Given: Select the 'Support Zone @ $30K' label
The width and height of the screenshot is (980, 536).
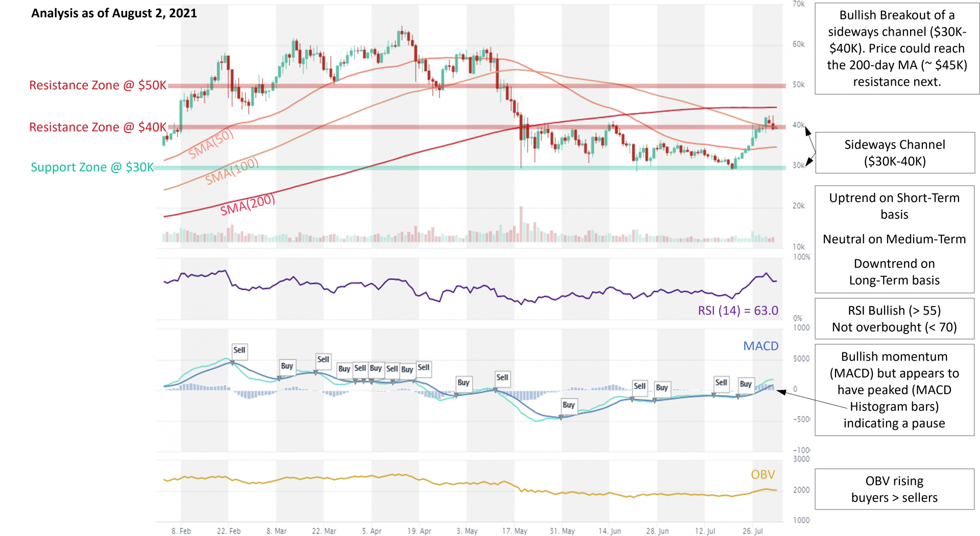Looking at the screenshot, I should pyautogui.click(x=92, y=167).
